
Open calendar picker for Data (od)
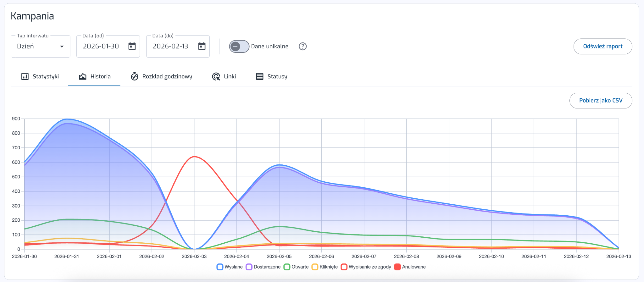(132, 46)
